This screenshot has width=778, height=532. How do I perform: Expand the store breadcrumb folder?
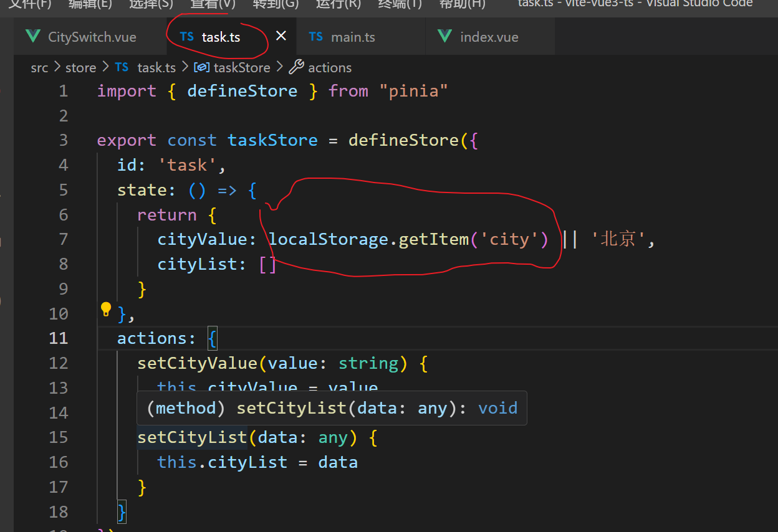[81, 67]
